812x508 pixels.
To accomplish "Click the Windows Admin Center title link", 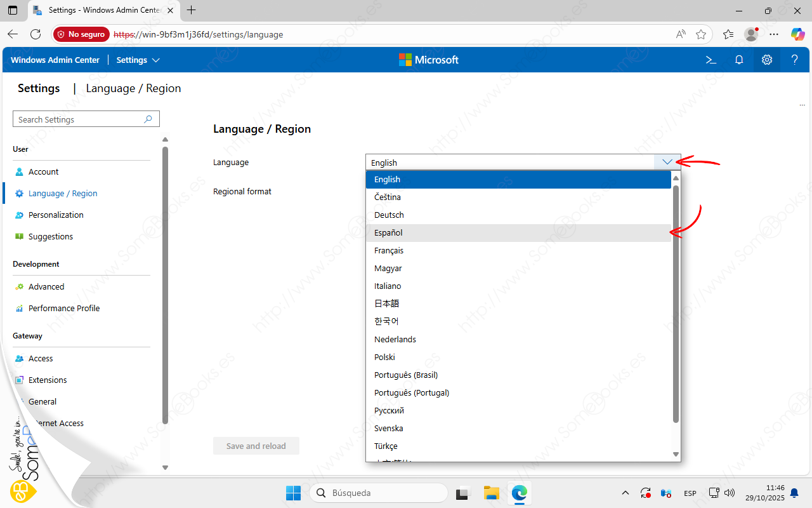I will click(55, 60).
